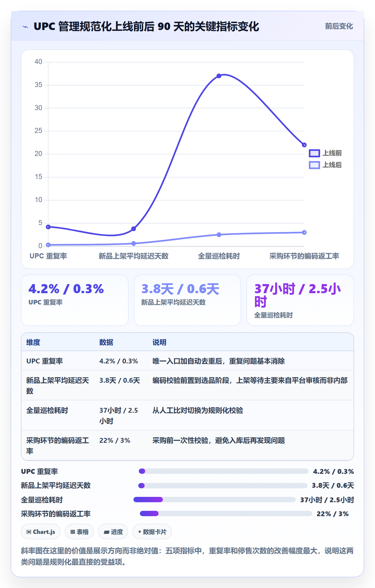This screenshot has width=375, height=588.
Task: Click the 前后变化 tag in the header
Action: tap(339, 26)
